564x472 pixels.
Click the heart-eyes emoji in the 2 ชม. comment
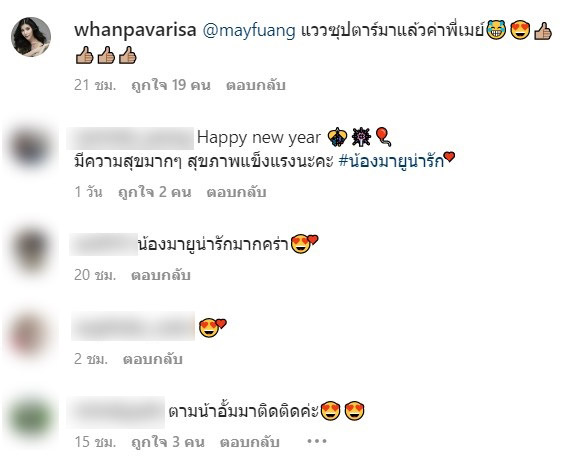point(212,328)
